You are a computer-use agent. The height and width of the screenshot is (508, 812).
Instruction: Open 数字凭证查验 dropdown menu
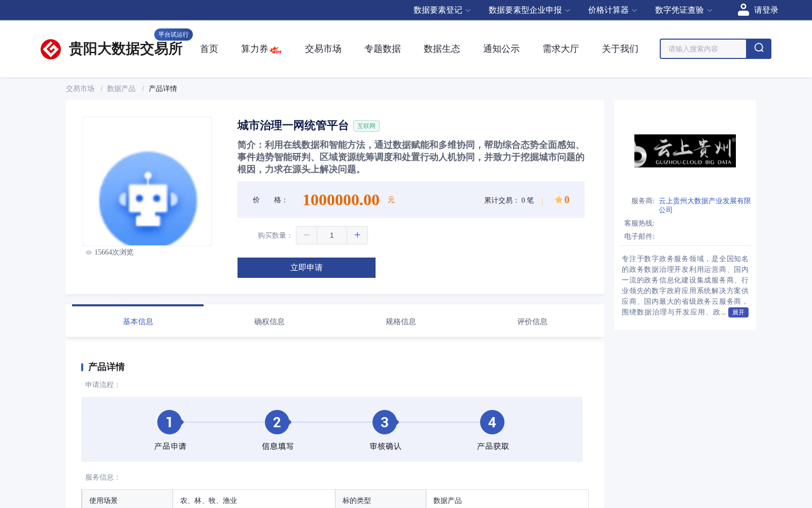point(684,10)
